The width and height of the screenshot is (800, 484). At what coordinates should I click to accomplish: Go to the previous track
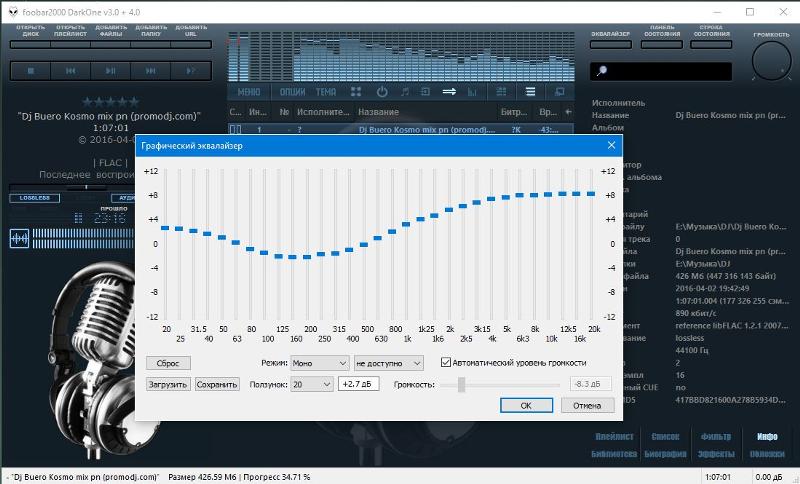(x=70, y=71)
